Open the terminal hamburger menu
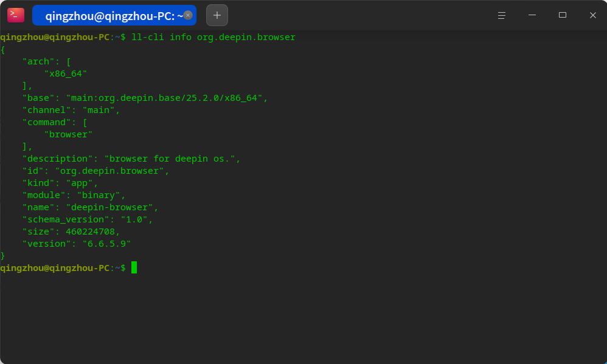Viewport: 607px width, 364px height. click(502, 15)
